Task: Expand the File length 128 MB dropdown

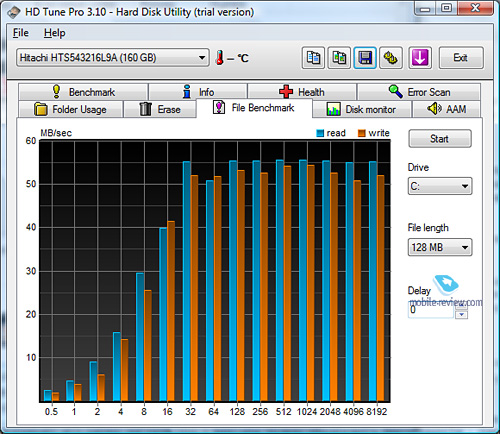Action: 440,247
